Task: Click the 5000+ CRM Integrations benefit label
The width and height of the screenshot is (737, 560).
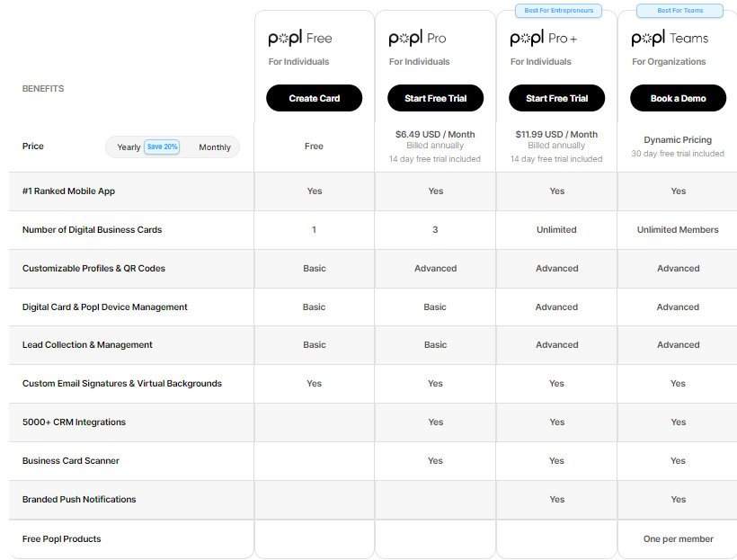Action: point(74,422)
